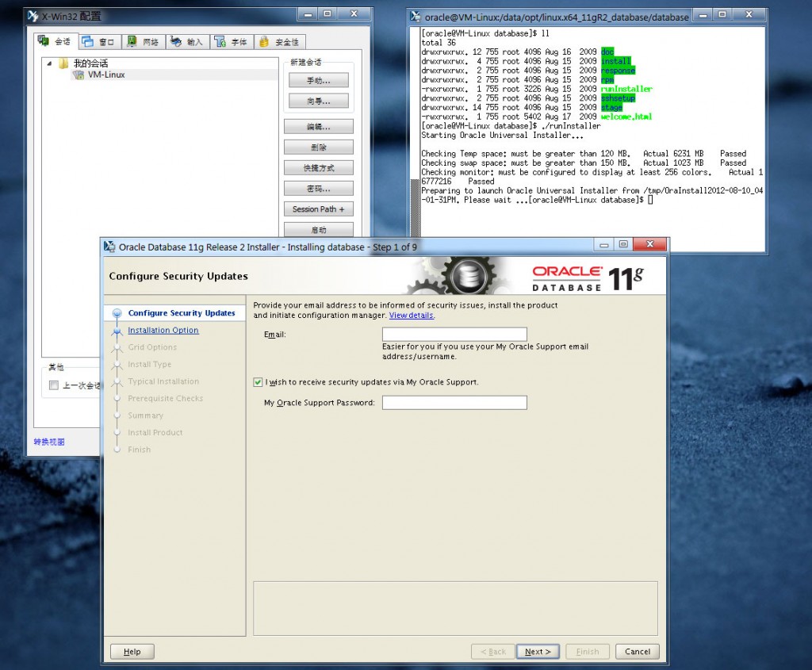
Task: Uncheck 'I wish to receive security updates'
Action: [258, 382]
